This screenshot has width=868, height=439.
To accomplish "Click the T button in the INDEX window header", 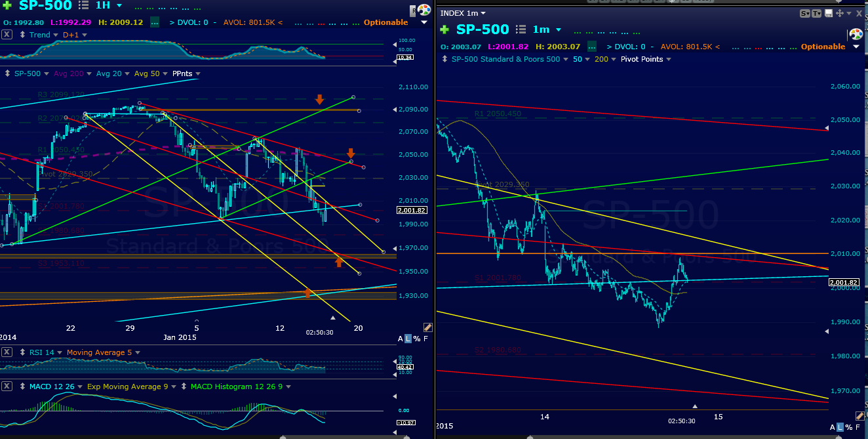I will (x=817, y=13).
